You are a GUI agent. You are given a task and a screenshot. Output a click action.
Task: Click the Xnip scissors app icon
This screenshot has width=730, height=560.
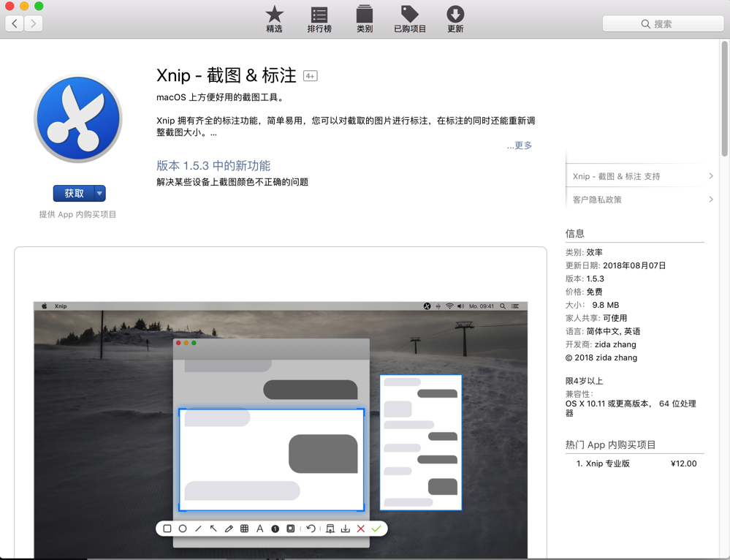[78, 119]
